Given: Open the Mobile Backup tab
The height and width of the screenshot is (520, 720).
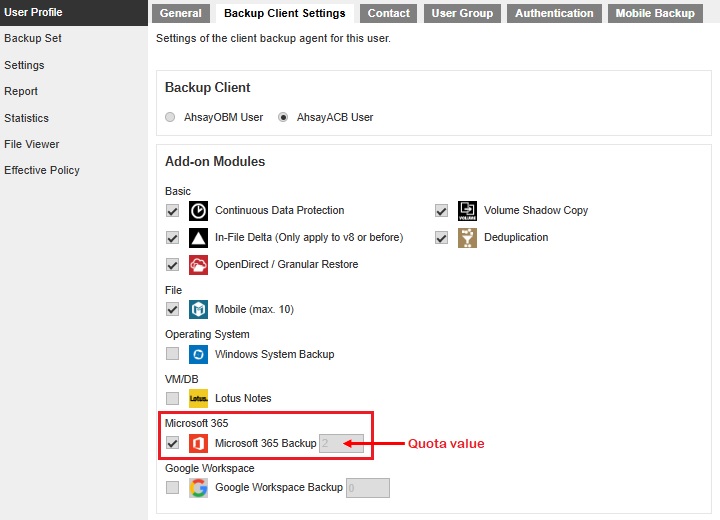Looking at the screenshot, I should 654,13.
